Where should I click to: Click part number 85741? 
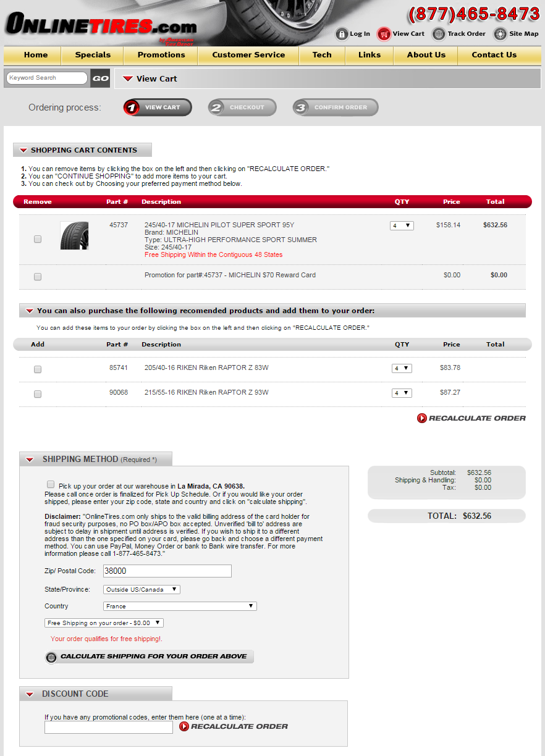119,367
